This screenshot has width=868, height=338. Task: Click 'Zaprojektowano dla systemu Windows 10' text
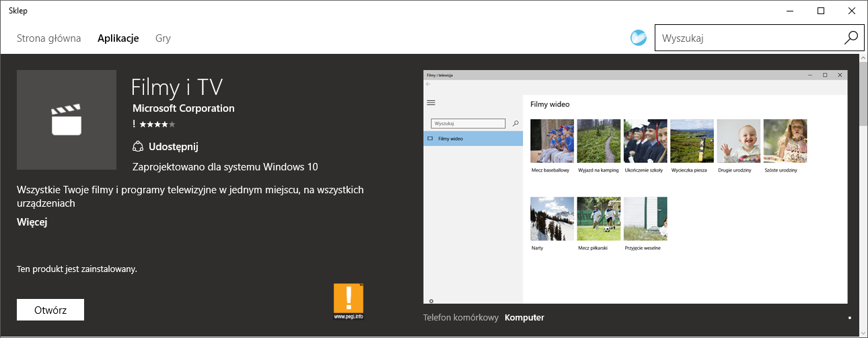point(225,166)
